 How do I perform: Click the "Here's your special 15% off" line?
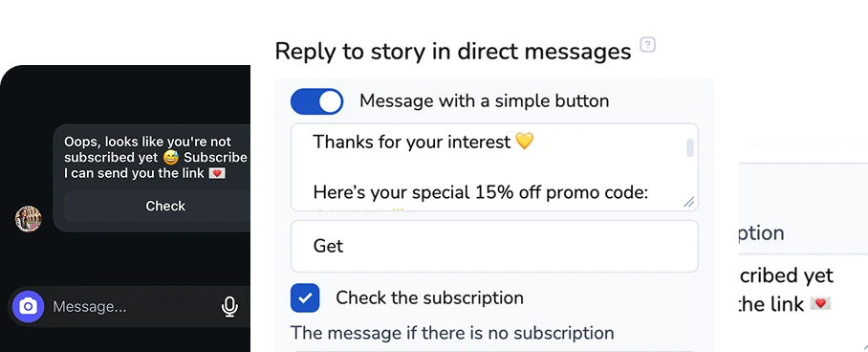click(x=481, y=192)
